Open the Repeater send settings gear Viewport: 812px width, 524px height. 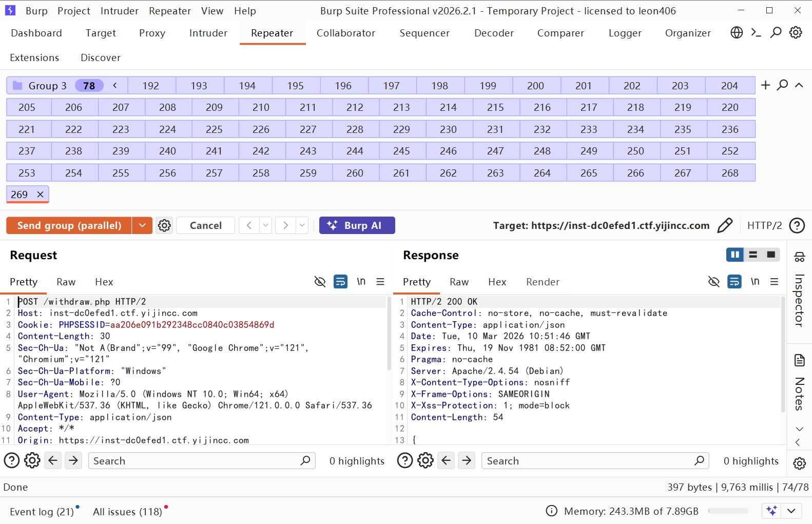coord(164,225)
